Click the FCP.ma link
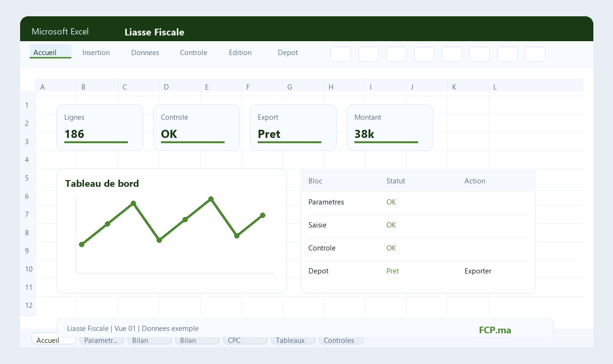The height and width of the screenshot is (364, 613). (495, 330)
